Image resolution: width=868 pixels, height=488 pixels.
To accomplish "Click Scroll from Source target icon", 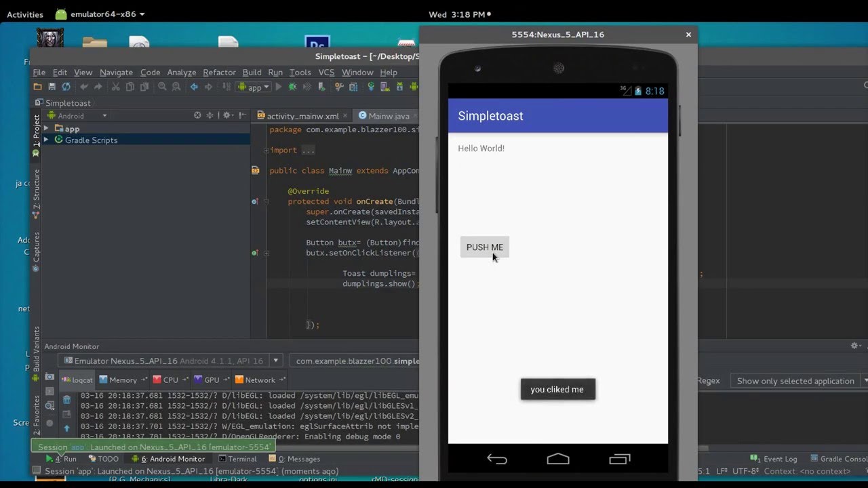I will pos(197,115).
